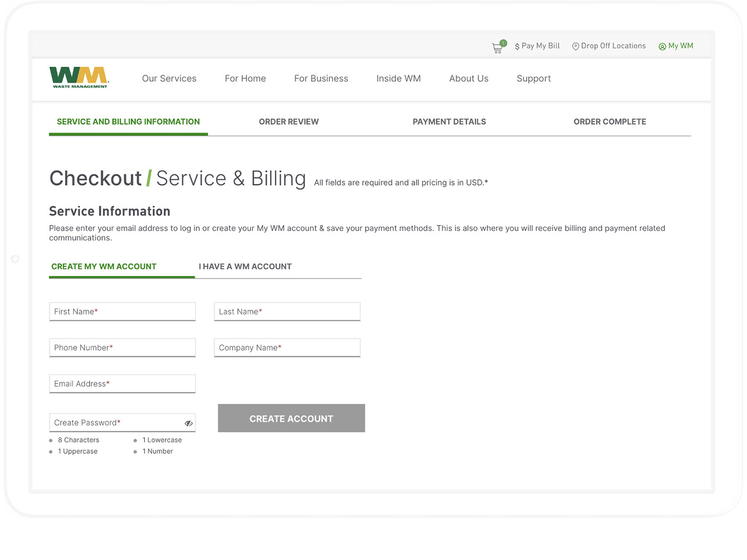The width and height of the screenshot is (747, 560).
Task: Toggle password visibility eye icon
Action: (x=188, y=423)
